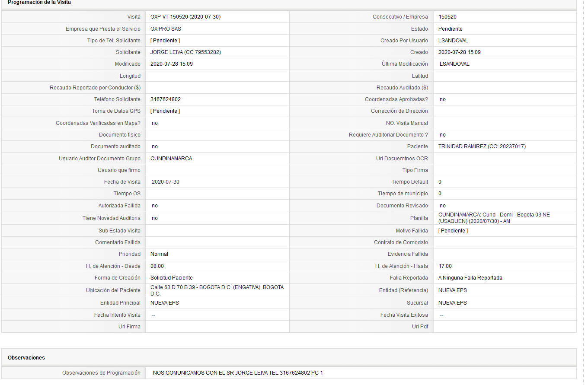
Task: Select the Consecutivo / Empresa value "150520"
Action: [x=447, y=17]
